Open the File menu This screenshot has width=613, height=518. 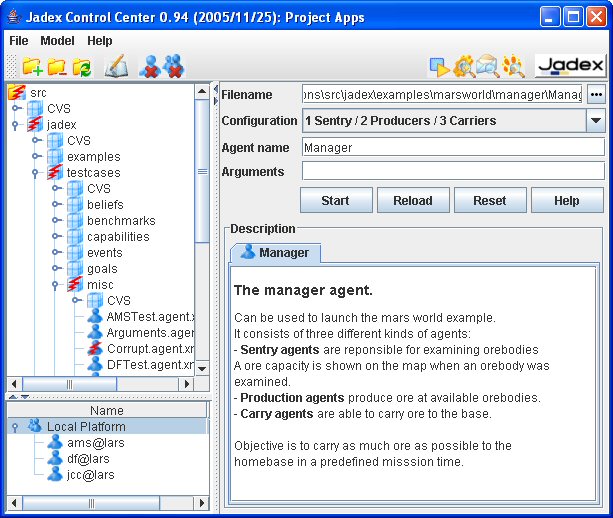(18, 41)
